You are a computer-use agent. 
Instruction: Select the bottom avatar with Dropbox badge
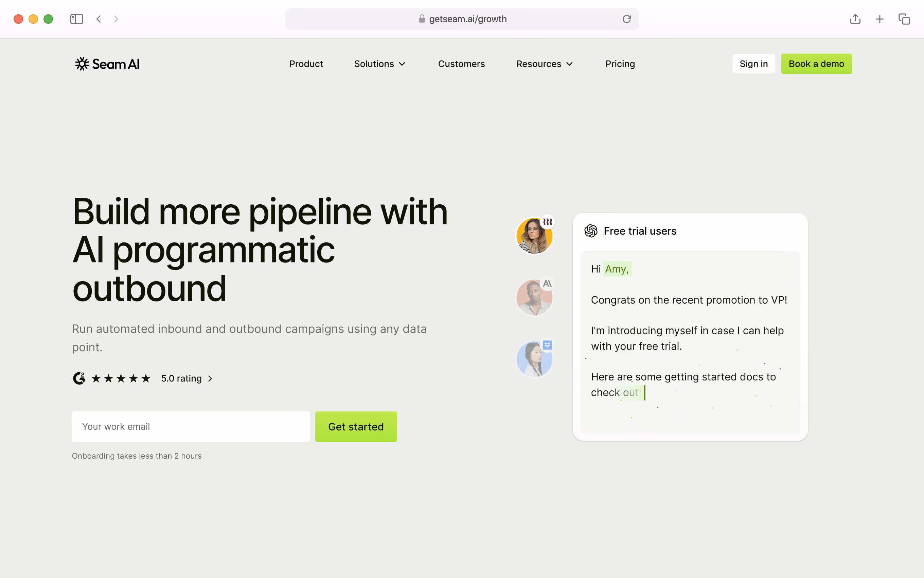(x=534, y=359)
